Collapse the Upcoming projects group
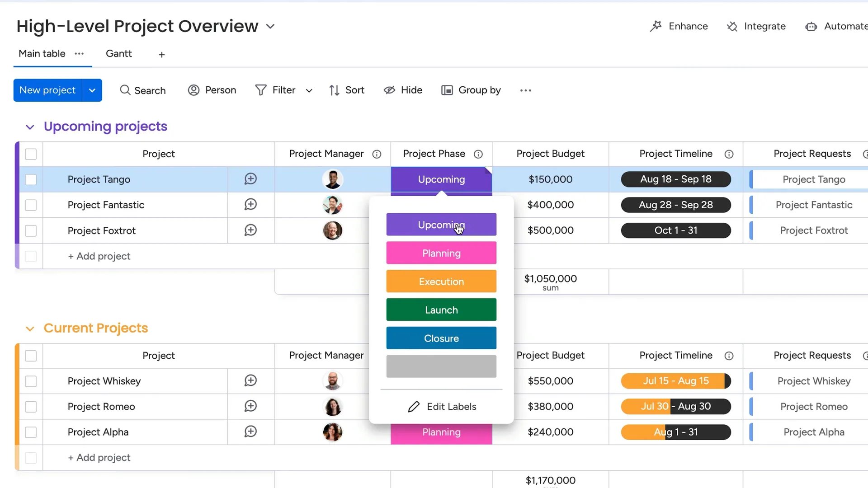This screenshot has width=868, height=488. pos(30,127)
